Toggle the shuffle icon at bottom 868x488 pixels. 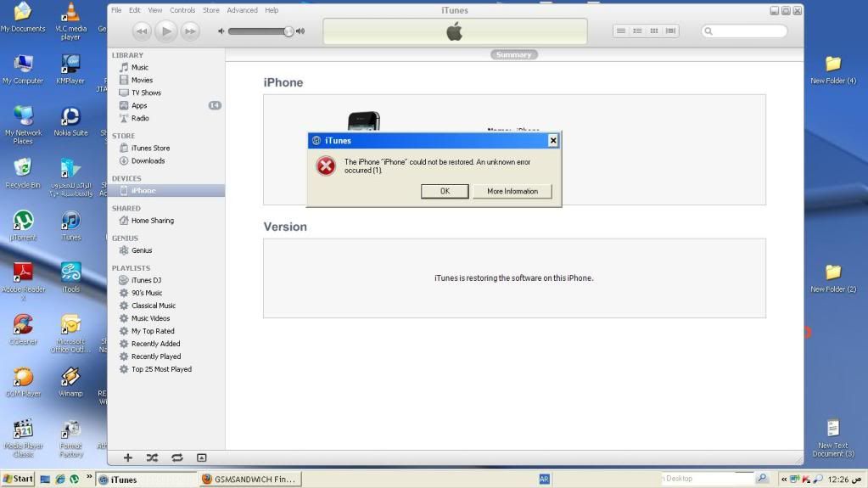point(152,457)
